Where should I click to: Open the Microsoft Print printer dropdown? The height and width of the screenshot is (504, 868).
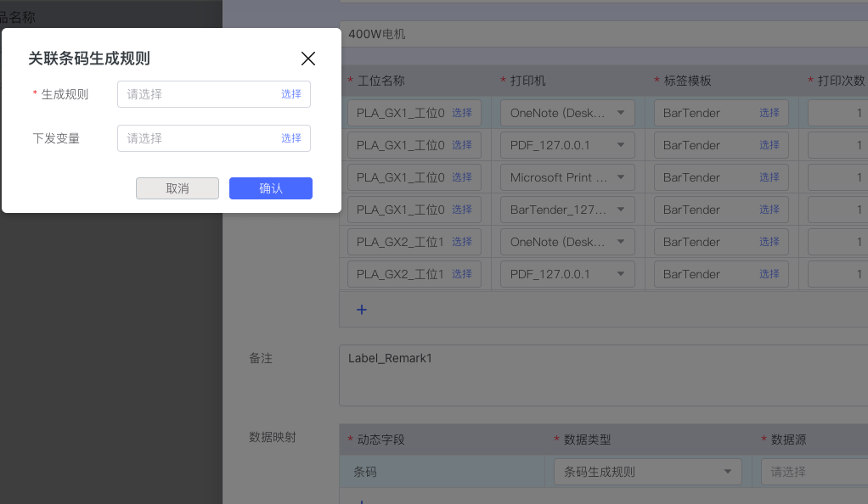point(567,177)
